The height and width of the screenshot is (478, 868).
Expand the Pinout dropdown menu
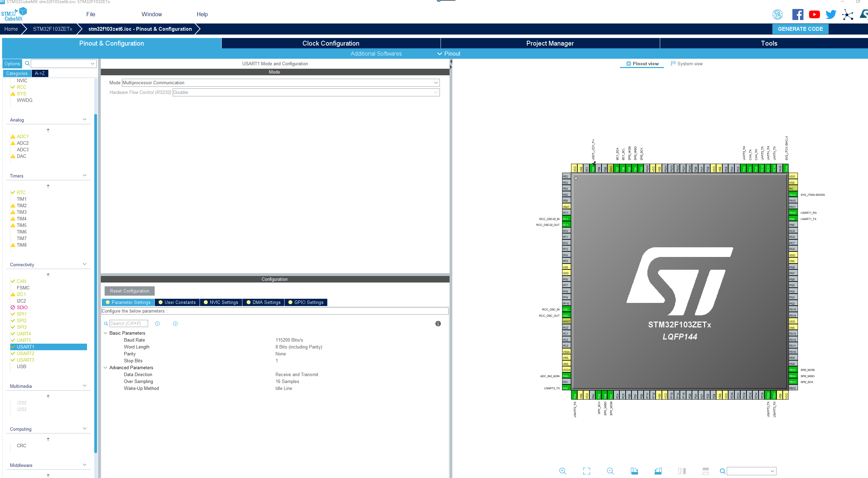(x=449, y=54)
